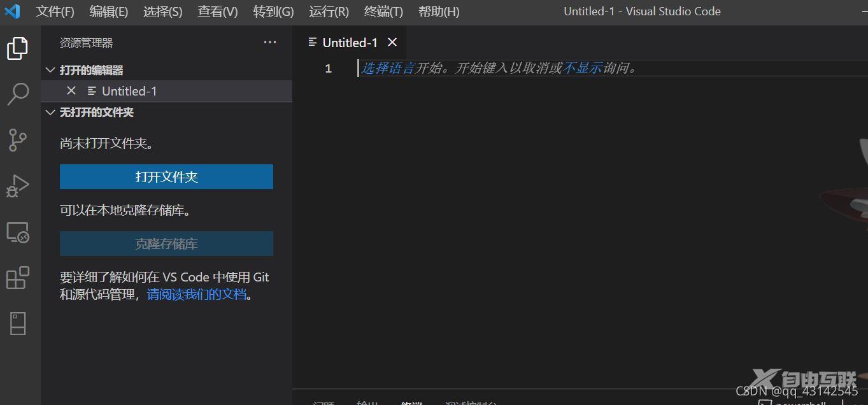
Task: Click the 选择语言 link in the editor
Action: (388, 68)
